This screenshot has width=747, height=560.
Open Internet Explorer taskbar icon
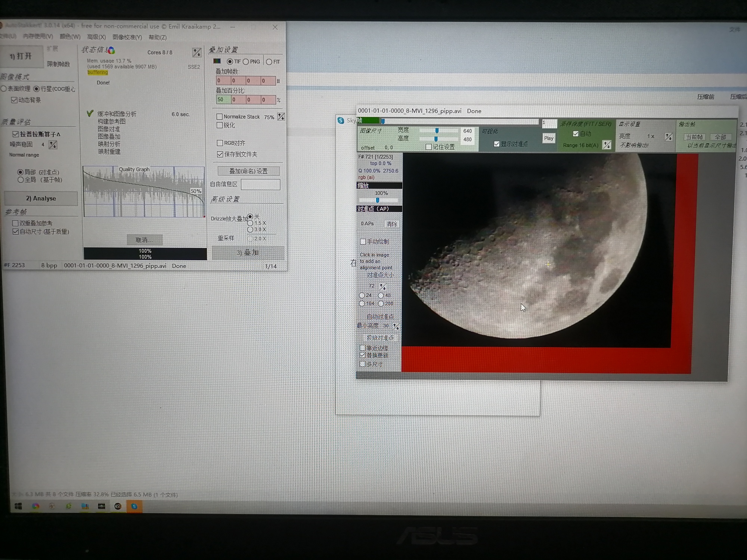click(68, 506)
